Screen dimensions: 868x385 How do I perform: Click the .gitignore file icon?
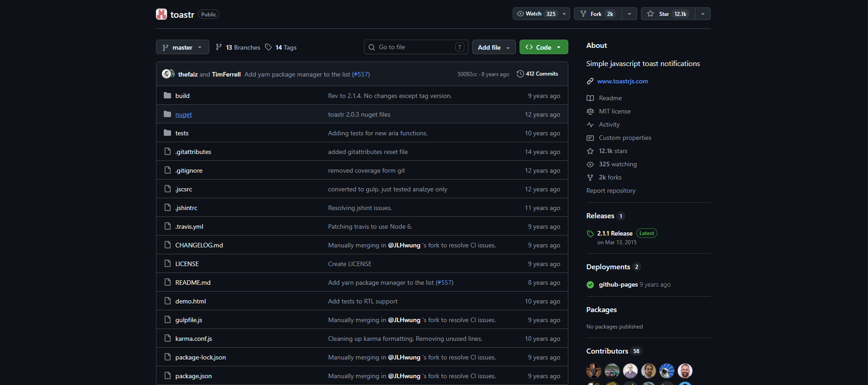click(167, 170)
